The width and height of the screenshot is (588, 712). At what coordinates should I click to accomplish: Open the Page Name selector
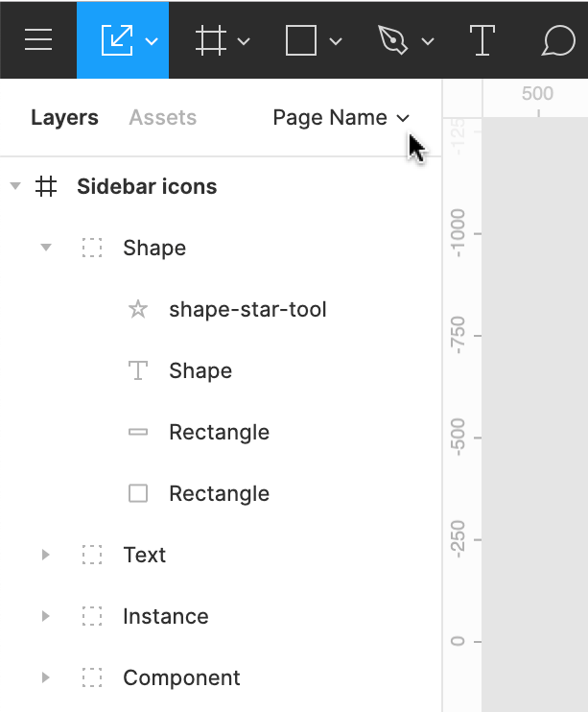coord(341,117)
